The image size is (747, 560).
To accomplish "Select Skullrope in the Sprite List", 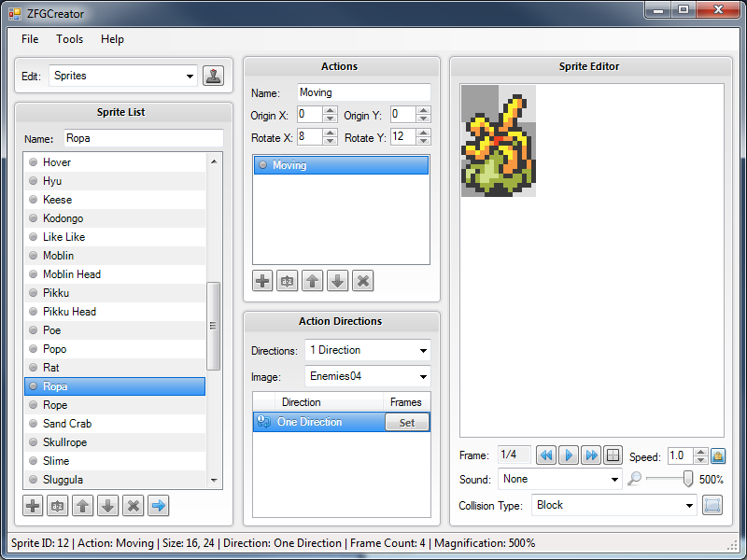I will [x=115, y=442].
